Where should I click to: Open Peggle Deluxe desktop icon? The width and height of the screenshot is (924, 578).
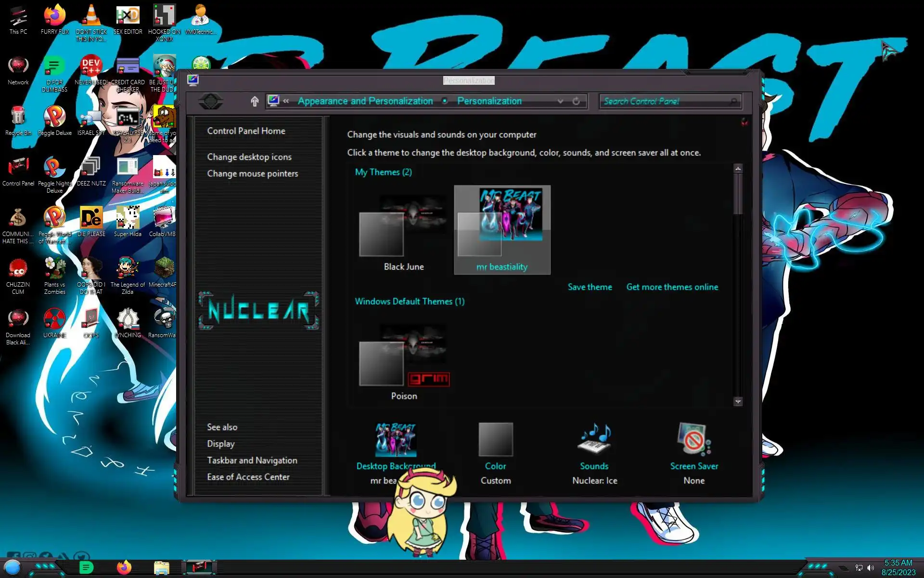coord(54,117)
